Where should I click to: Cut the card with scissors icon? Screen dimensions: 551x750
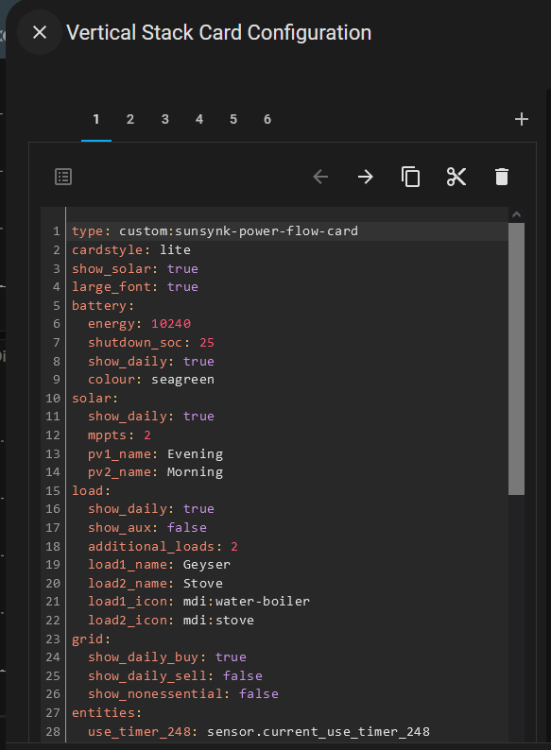[x=456, y=177]
